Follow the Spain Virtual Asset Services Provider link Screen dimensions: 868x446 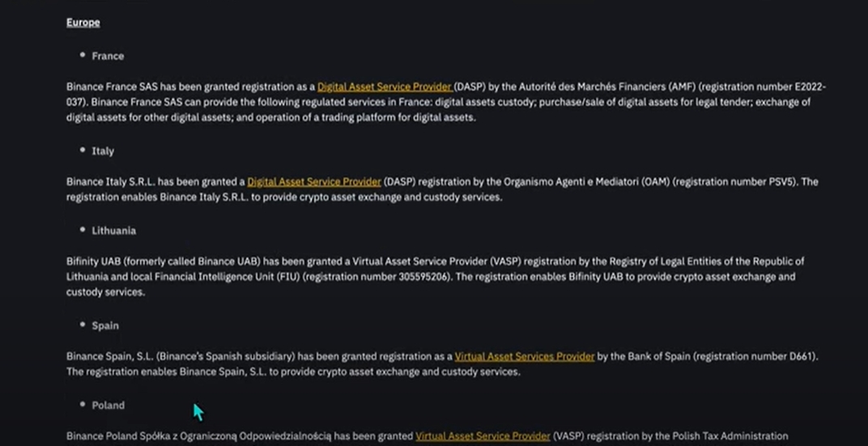524,356
